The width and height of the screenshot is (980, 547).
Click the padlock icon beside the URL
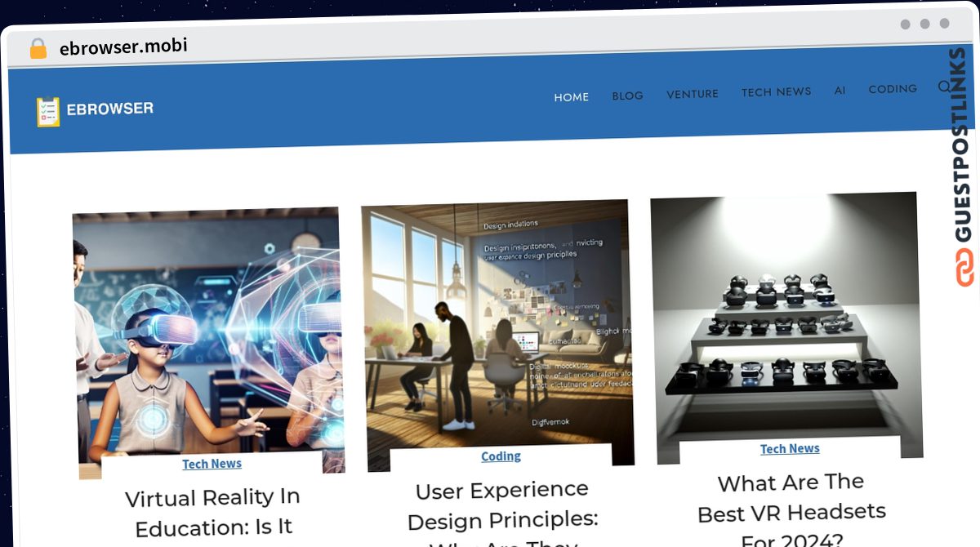tap(38, 49)
